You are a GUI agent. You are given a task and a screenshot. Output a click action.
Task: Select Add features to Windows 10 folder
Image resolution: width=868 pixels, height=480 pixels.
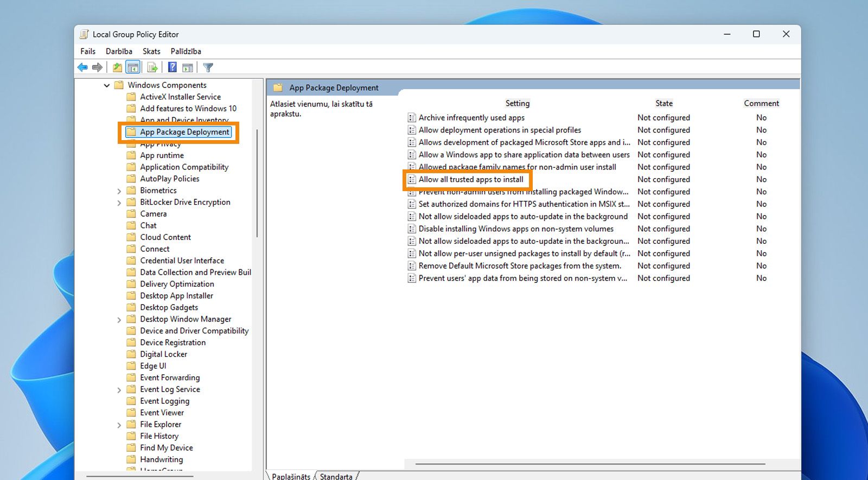(188, 109)
